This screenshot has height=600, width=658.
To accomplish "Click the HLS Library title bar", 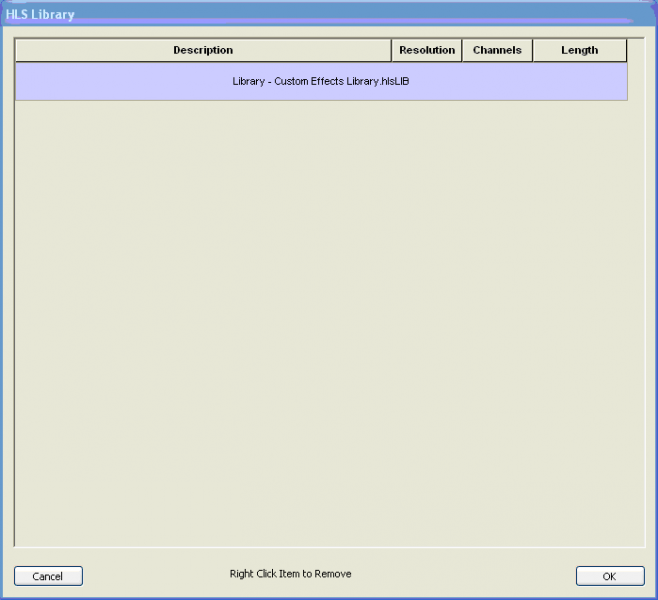I will (x=329, y=14).
